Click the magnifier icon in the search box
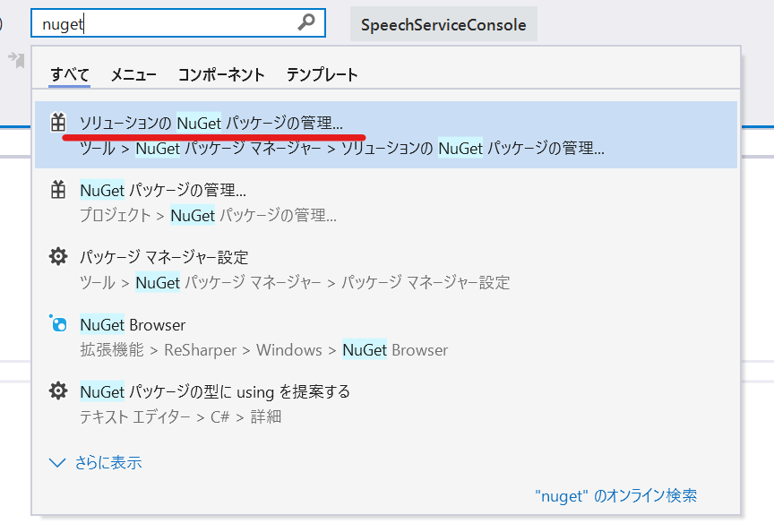The width and height of the screenshot is (774, 532). tap(306, 22)
